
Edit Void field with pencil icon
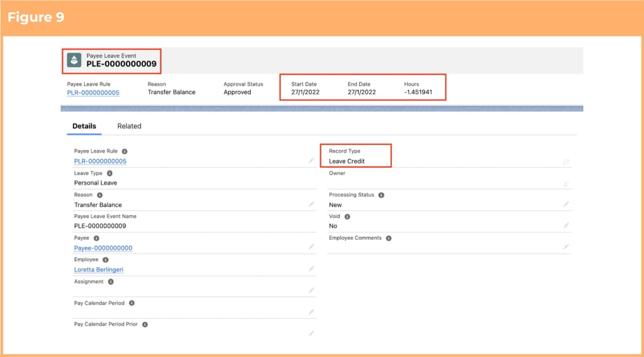[566, 225]
